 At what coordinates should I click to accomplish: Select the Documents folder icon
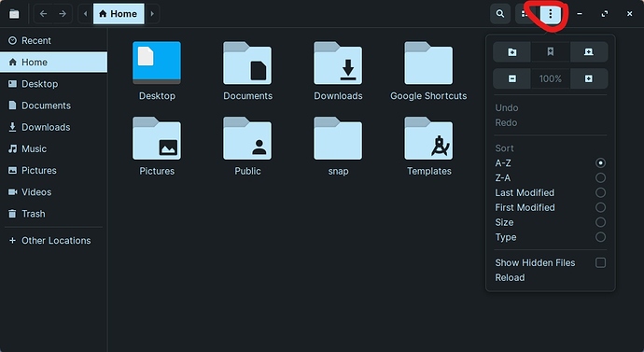pyautogui.click(x=247, y=63)
